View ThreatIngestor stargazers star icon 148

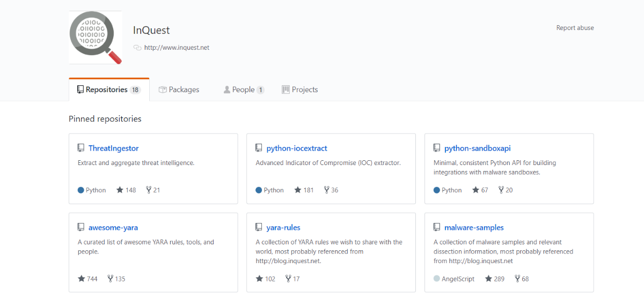120,190
